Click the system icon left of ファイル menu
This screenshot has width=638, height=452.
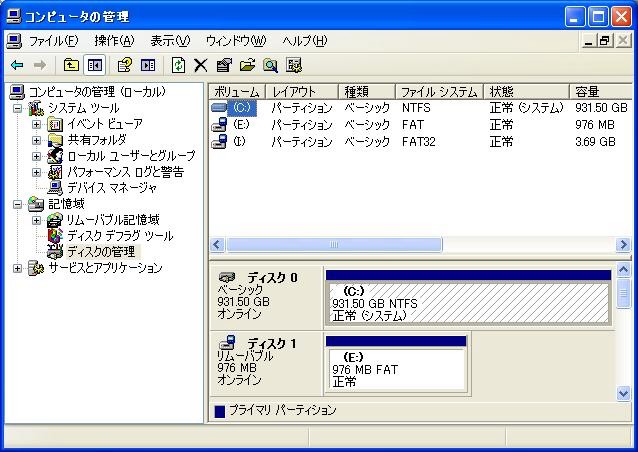click(14, 41)
